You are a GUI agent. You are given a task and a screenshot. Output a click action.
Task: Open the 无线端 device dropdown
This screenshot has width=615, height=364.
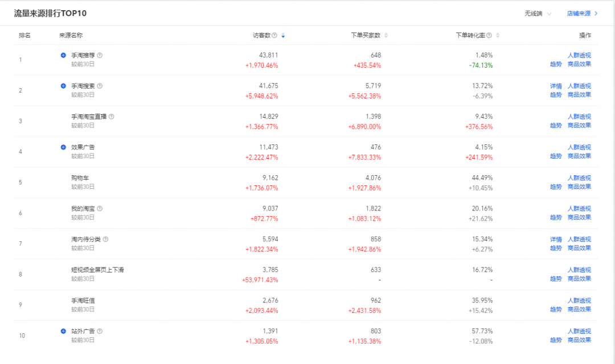pos(538,13)
